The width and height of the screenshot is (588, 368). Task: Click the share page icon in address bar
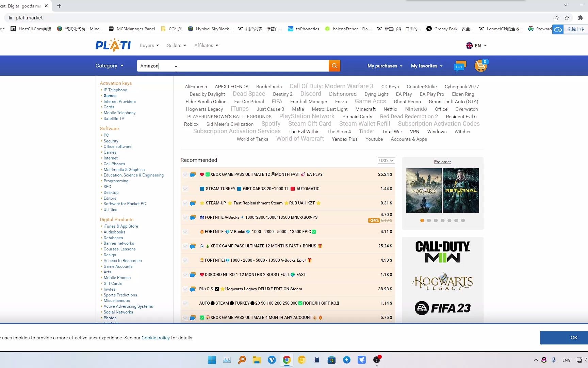point(556,18)
